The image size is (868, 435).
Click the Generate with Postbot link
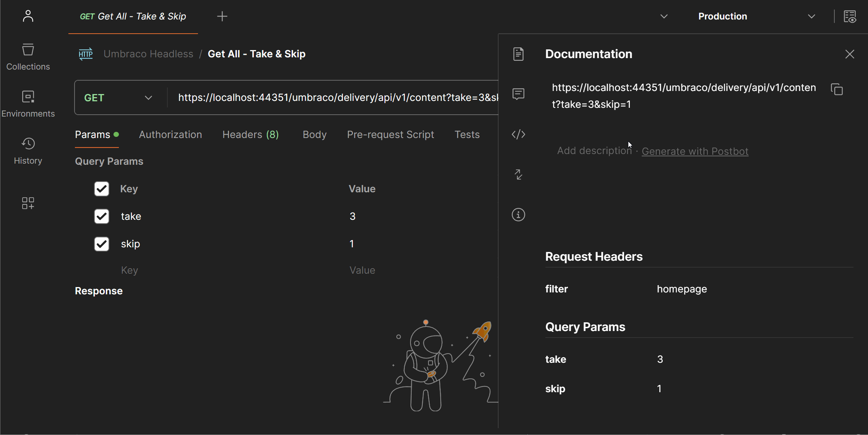[695, 151]
